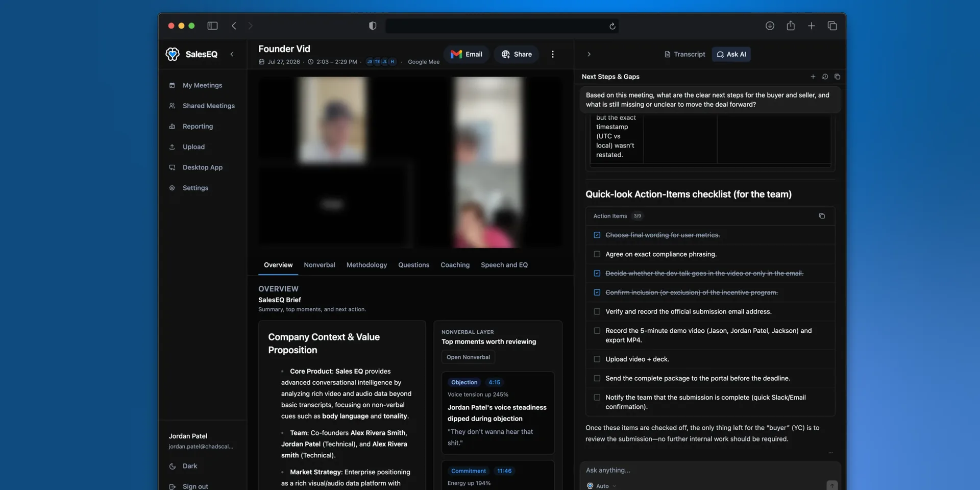
Task: Check 'Agree on exact compliance phrasing'
Action: [597, 254]
